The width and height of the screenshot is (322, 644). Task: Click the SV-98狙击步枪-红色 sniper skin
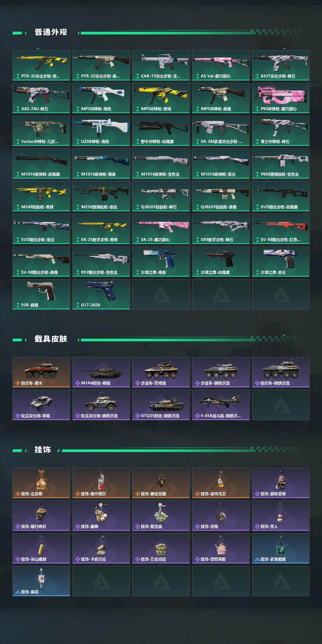(x=281, y=229)
